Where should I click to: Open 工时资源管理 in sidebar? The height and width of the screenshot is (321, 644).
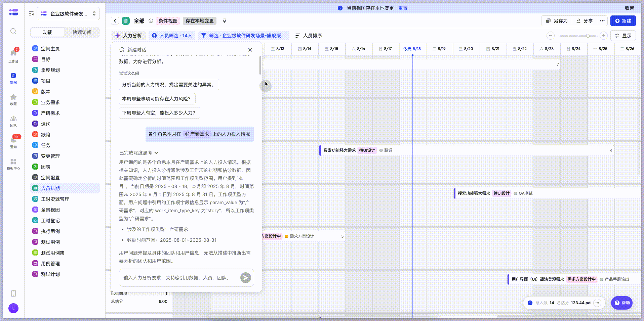(x=55, y=199)
